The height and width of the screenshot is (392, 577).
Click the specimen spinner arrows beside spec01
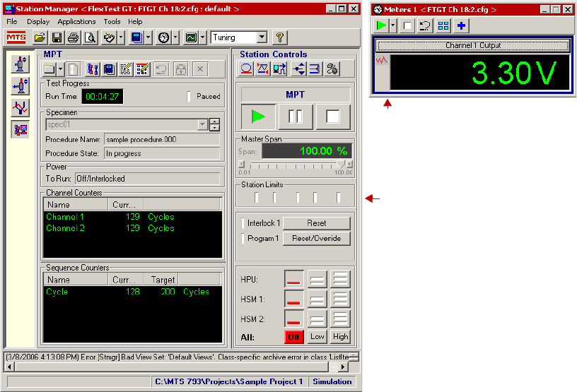[214, 124]
